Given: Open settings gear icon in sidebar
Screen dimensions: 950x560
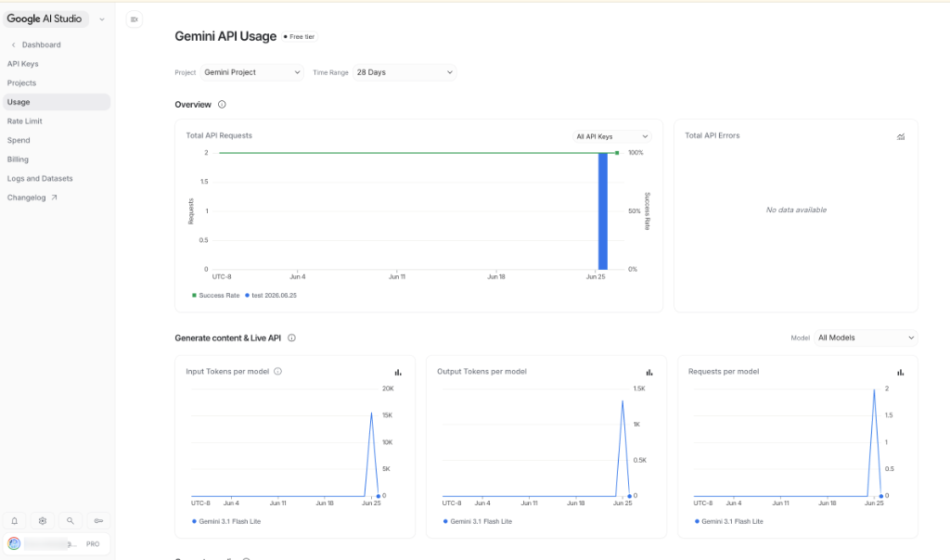Looking at the screenshot, I should (43, 521).
